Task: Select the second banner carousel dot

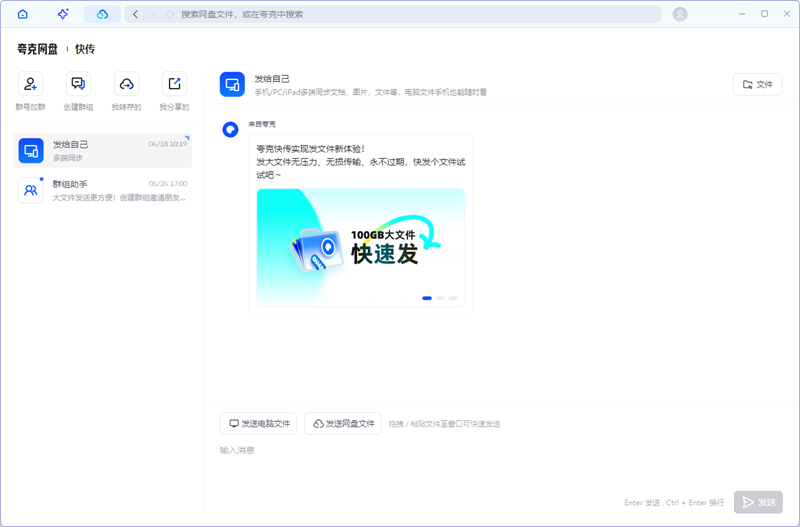Action: pos(440,298)
